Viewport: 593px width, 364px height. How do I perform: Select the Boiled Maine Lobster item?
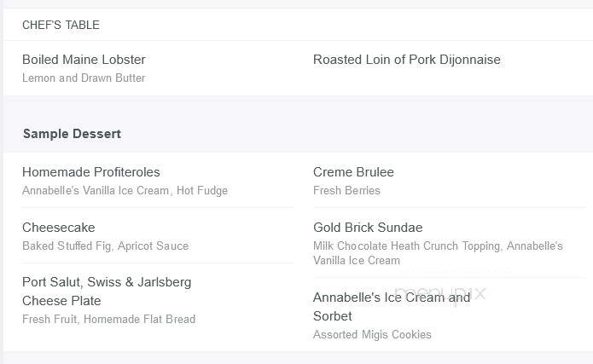[84, 60]
